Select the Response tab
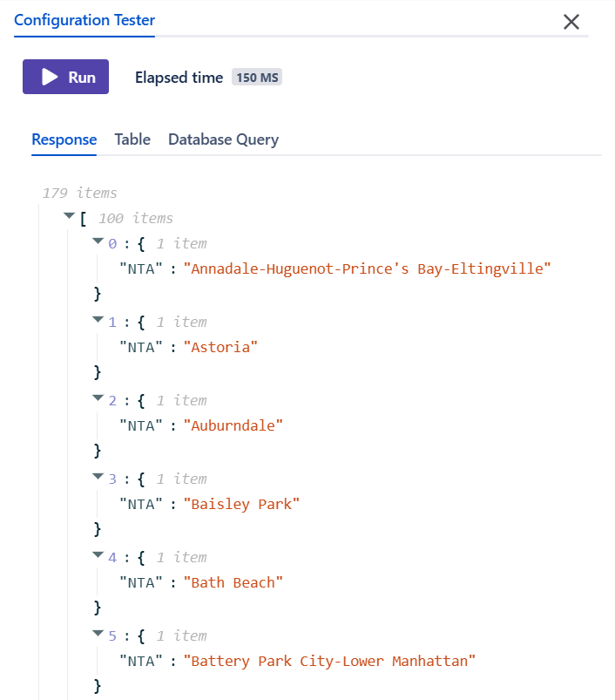 tap(64, 139)
